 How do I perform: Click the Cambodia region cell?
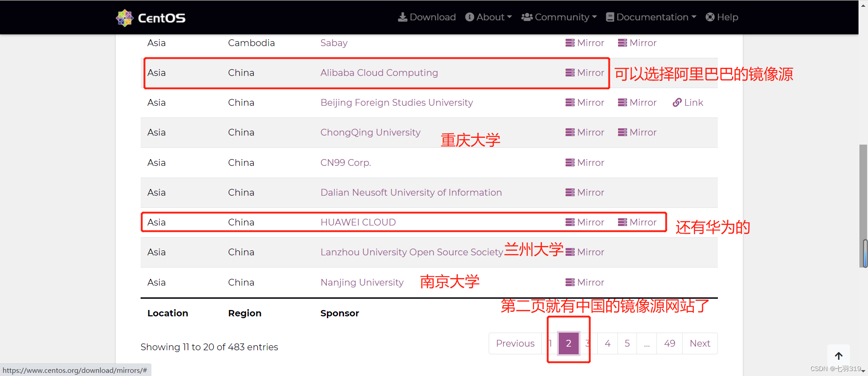tap(251, 43)
